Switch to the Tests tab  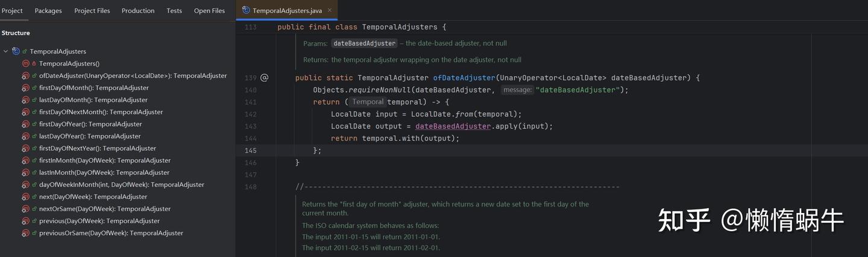[174, 11]
